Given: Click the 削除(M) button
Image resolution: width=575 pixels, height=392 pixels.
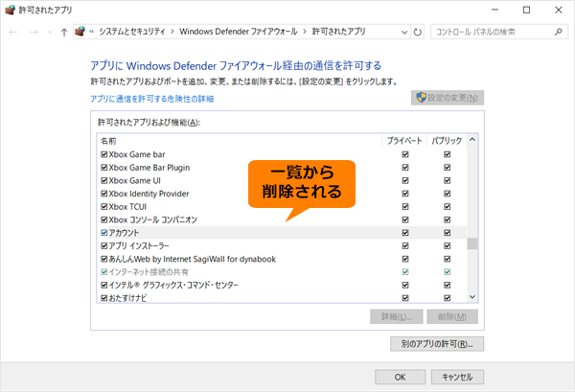Looking at the screenshot, I should click(452, 317).
